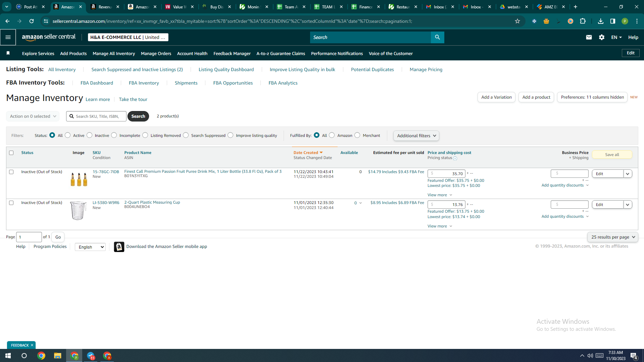Viewport: 644px width, 362px height.
Task: Toggle the select-all checkbox in table header
Action: [x=11, y=153]
